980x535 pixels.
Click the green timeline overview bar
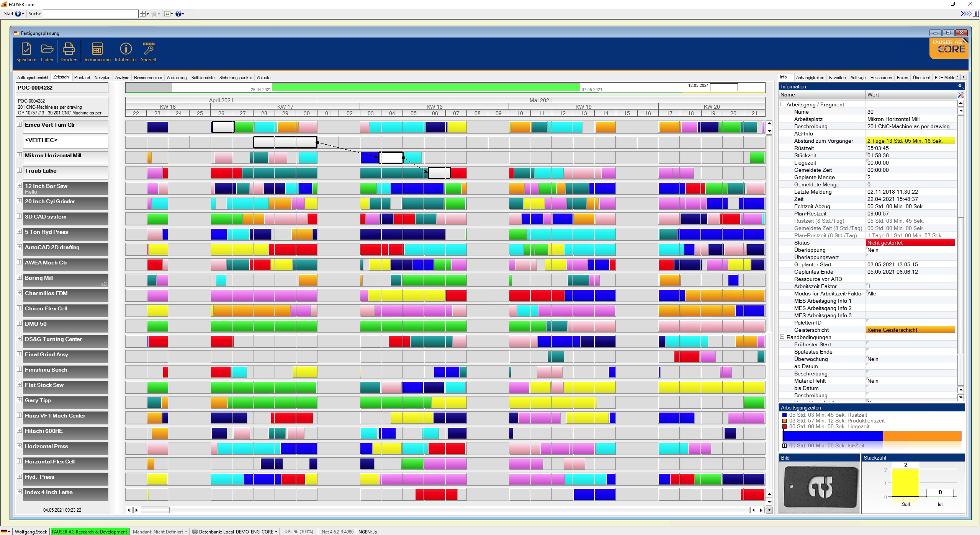425,87
